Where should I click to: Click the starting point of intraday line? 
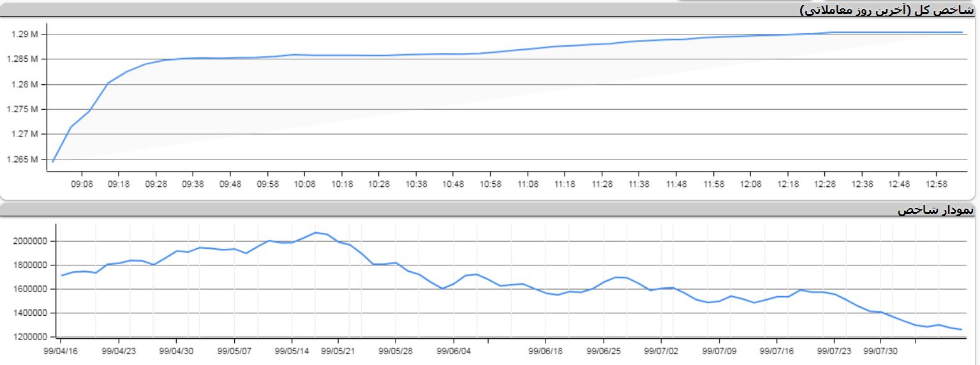pos(53,161)
